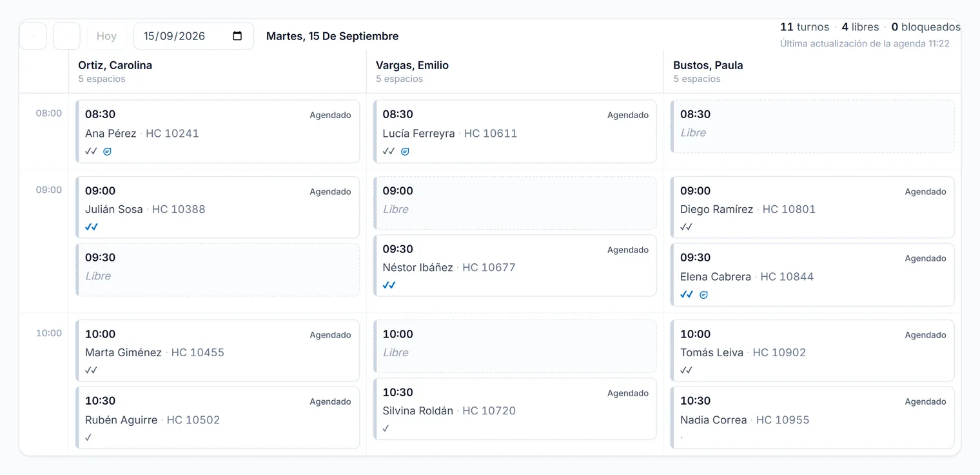The width and height of the screenshot is (980, 475).
Task: Click the Agendado status on Diego Ramírez's appointment
Action: 925,192
